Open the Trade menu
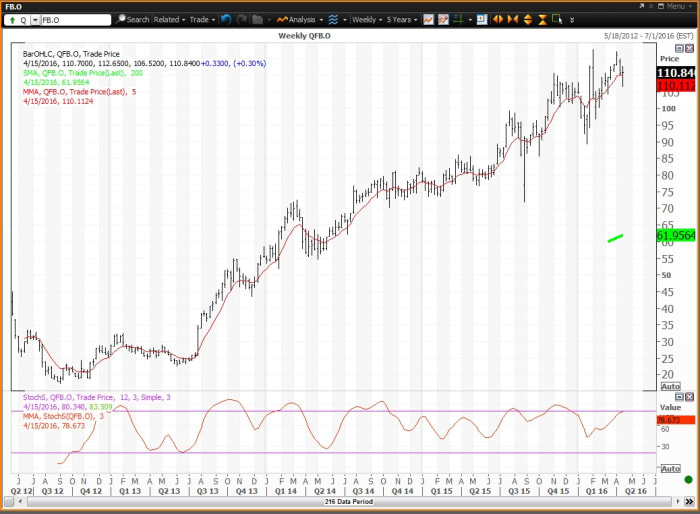This screenshot has width=700, height=514. 202,19
